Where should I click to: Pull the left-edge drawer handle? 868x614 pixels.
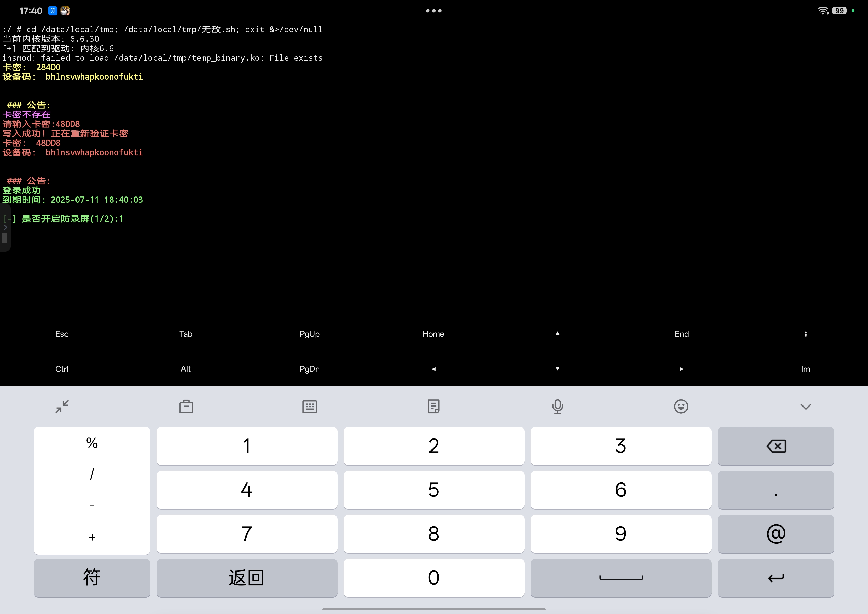(x=5, y=228)
